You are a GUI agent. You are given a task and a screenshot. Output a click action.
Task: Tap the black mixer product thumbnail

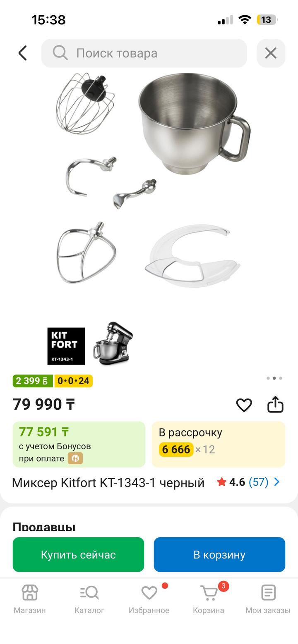click(113, 342)
